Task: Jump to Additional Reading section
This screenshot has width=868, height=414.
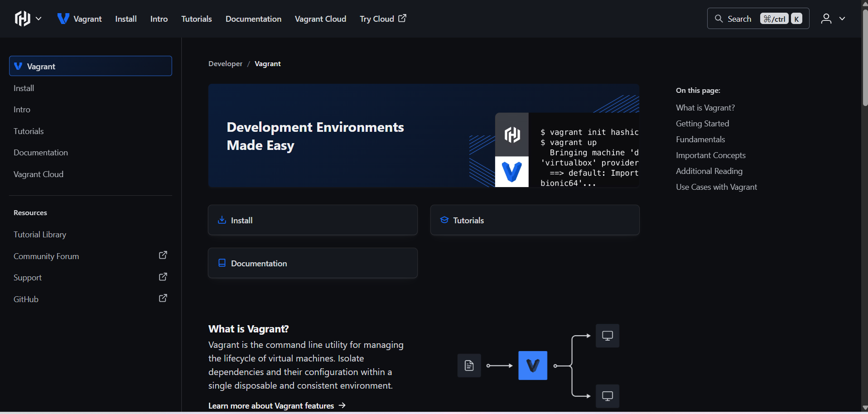Action: 709,171
